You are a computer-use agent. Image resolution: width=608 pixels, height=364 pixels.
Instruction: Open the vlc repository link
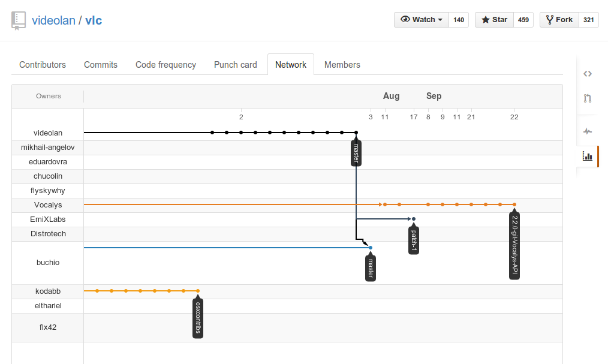point(94,20)
